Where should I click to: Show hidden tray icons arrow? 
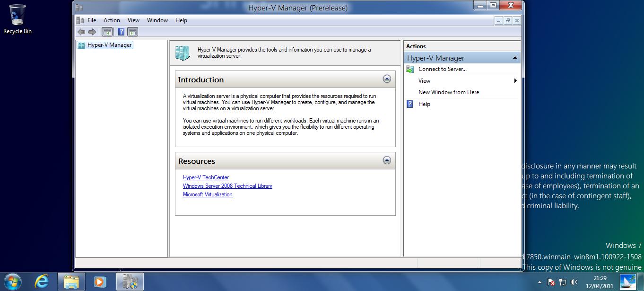[540, 282]
